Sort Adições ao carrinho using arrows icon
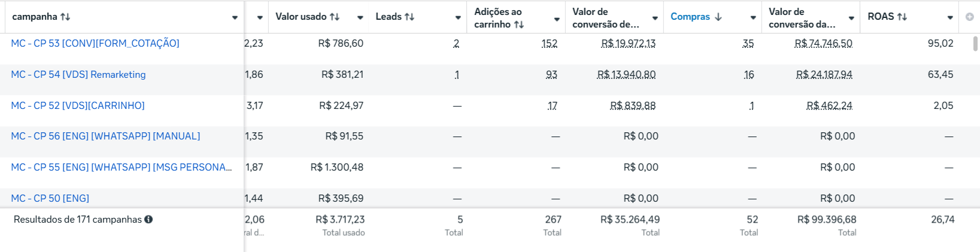This screenshot has width=980, height=252. (x=519, y=25)
